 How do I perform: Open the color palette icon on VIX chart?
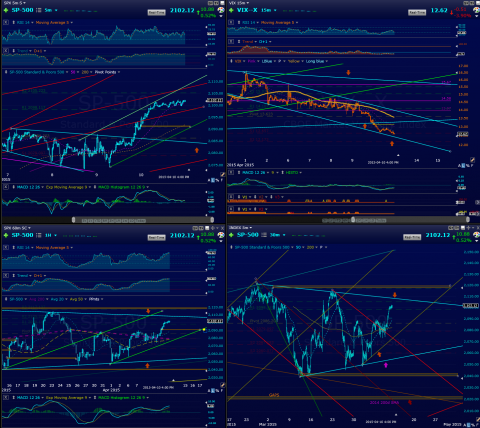[x=476, y=11]
